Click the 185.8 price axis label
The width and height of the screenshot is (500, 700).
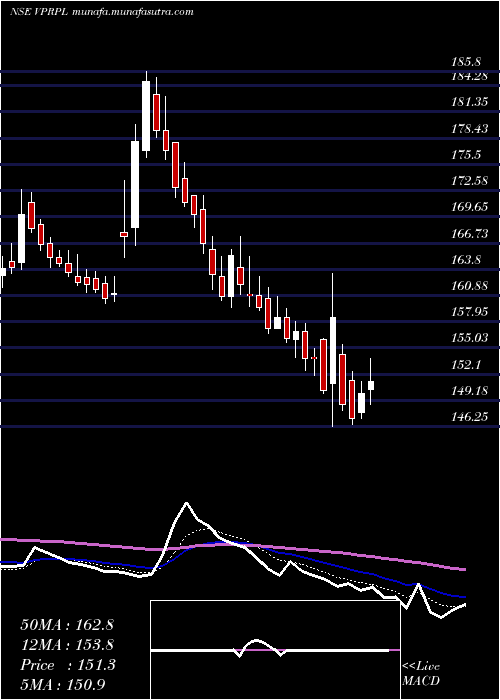pyautogui.click(x=468, y=62)
